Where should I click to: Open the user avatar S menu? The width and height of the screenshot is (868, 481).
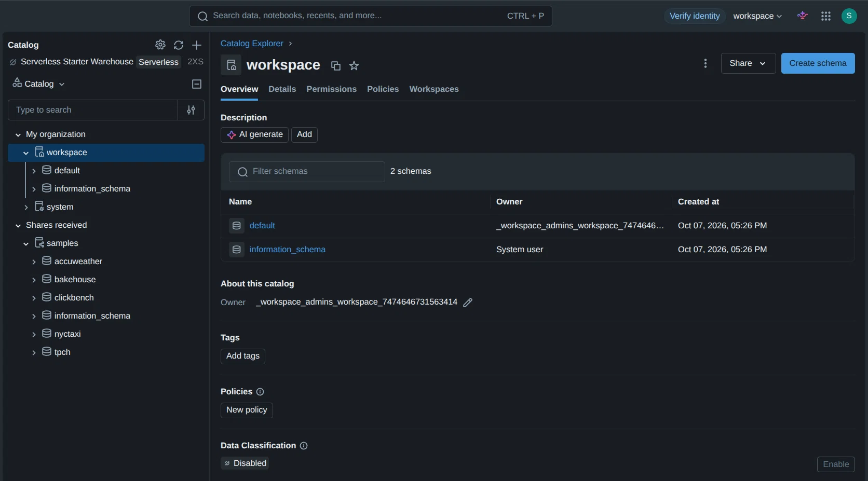pyautogui.click(x=849, y=16)
